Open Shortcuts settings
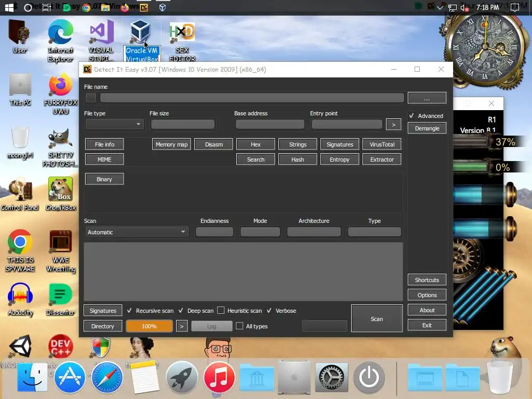This screenshot has width=532, height=399. [427, 280]
